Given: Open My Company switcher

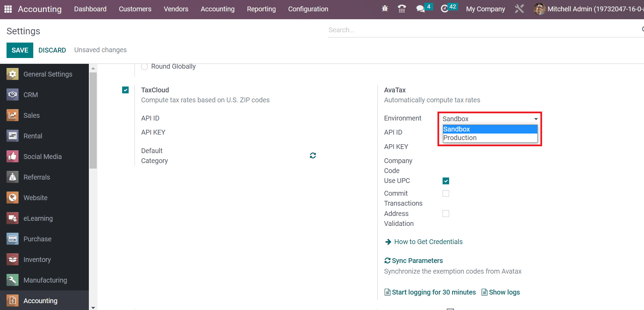Looking at the screenshot, I should pos(485,9).
